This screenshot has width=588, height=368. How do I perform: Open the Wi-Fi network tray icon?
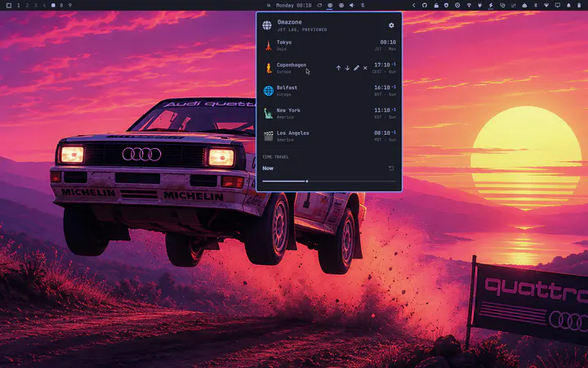[x=546, y=5]
